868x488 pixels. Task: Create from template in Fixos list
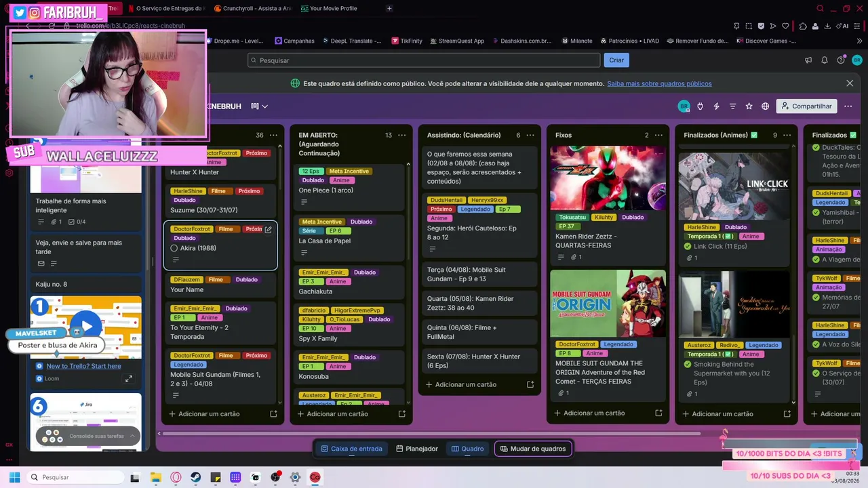pos(658,413)
